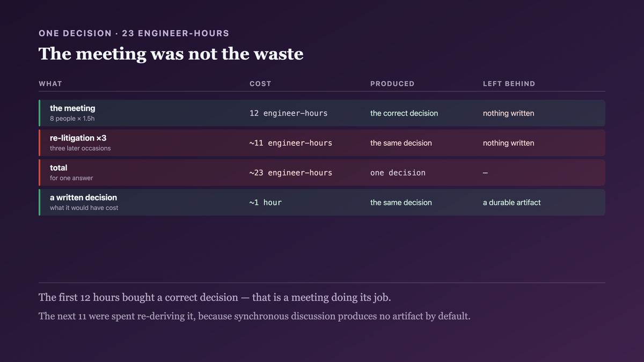644x362 pixels.
Task: Click the "COST" column header
Action: pos(260,84)
